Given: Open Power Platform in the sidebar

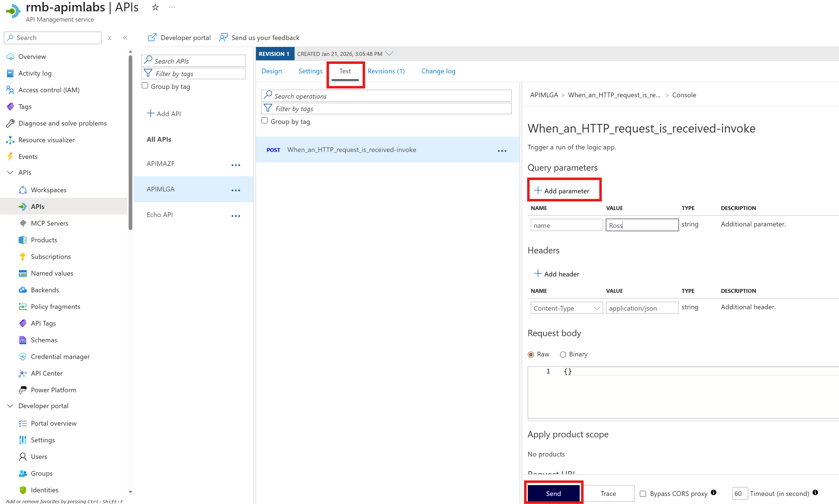Looking at the screenshot, I should [x=53, y=390].
